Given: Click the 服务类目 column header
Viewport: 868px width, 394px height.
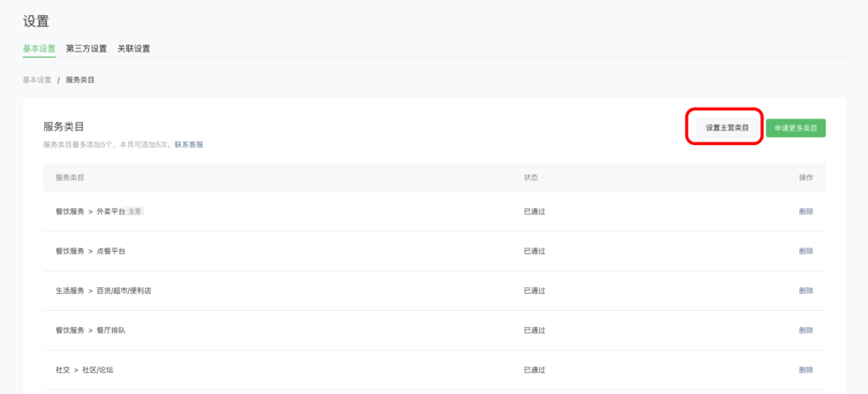Looking at the screenshot, I should pyautogui.click(x=70, y=177).
